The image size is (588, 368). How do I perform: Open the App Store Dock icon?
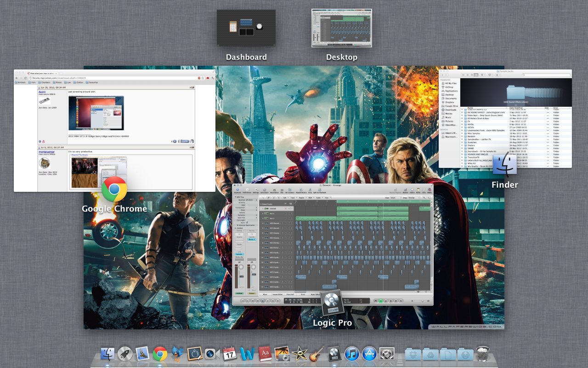[x=369, y=354]
